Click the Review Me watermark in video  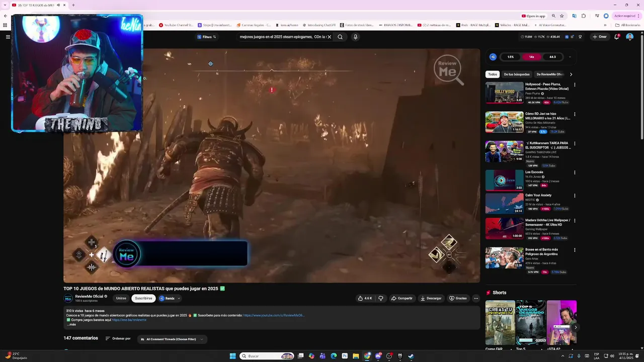coord(448,69)
